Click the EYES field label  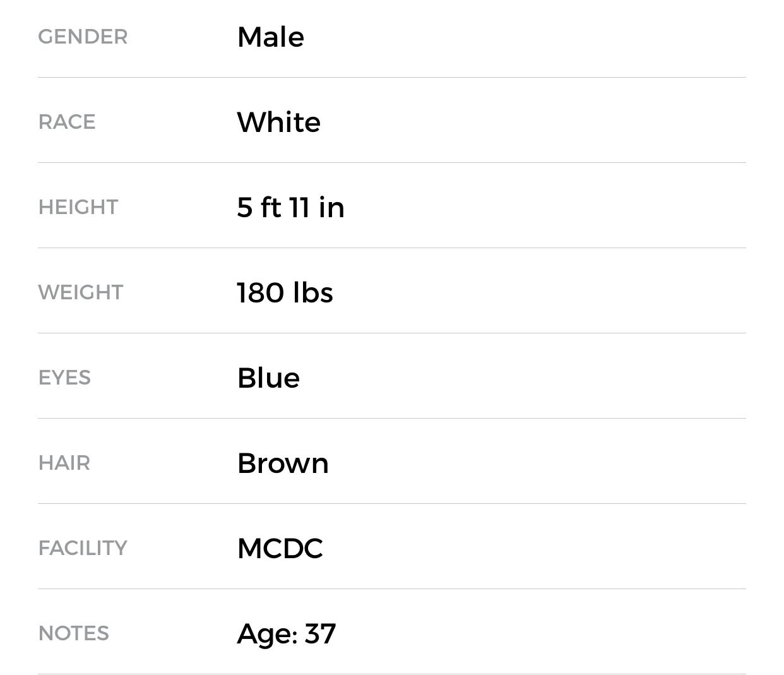(64, 378)
